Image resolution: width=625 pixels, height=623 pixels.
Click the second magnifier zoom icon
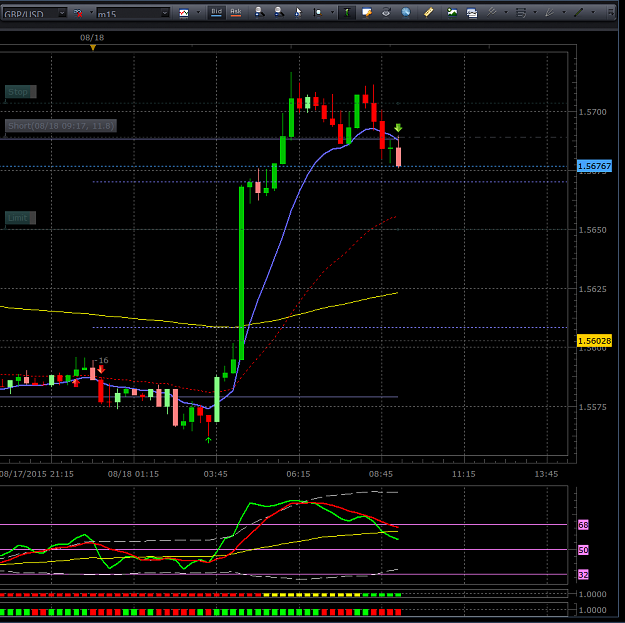pos(279,12)
